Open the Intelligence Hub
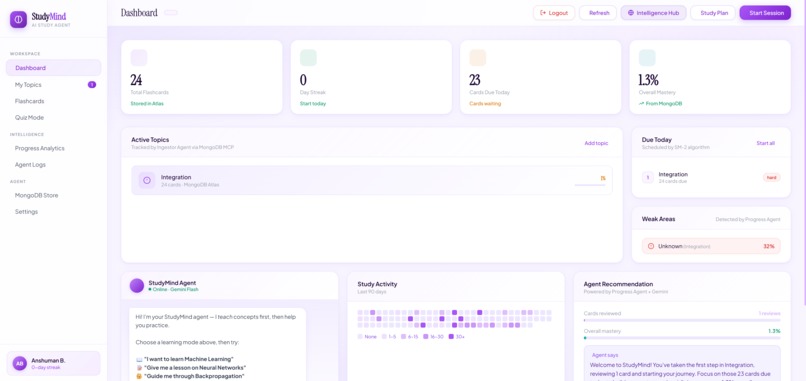The width and height of the screenshot is (806, 381). [653, 13]
